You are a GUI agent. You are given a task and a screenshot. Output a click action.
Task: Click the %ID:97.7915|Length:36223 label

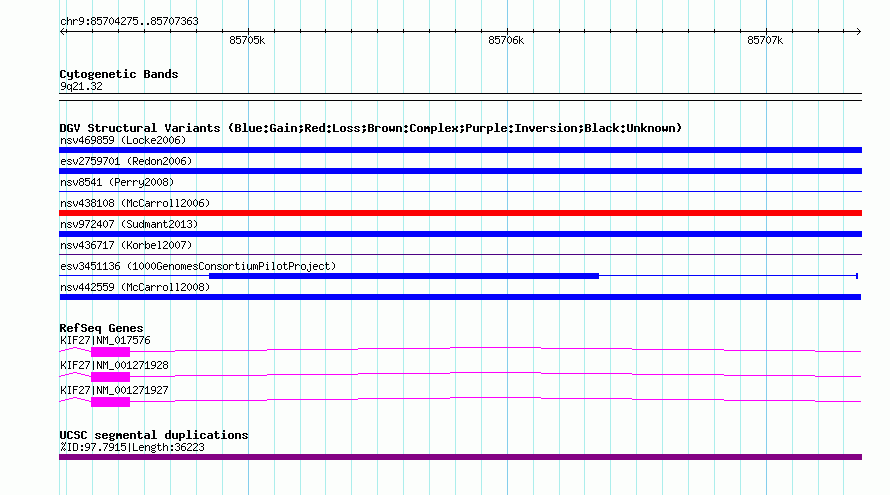click(132, 447)
